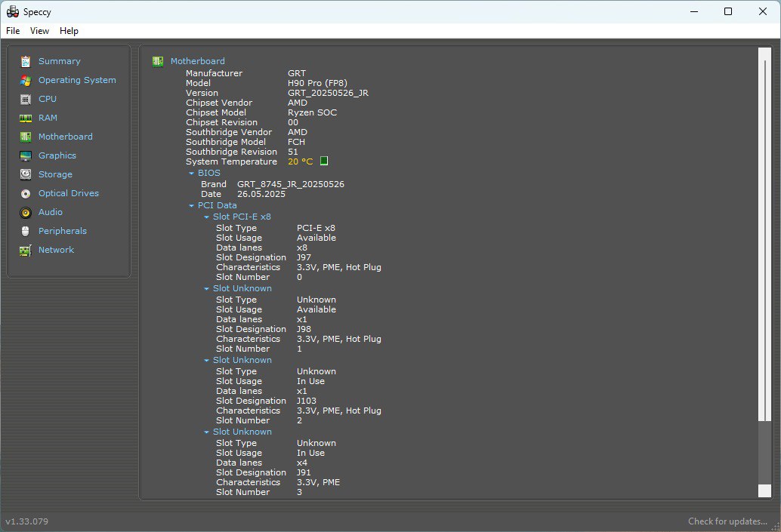Select the Operating System Windows icon

[26, 80]
